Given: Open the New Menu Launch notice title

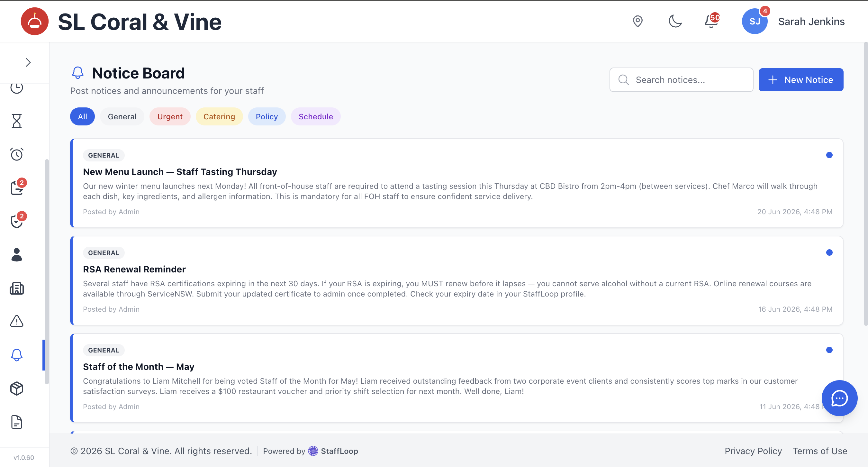Looking at the screenshot, I should (x=180, y=172).
